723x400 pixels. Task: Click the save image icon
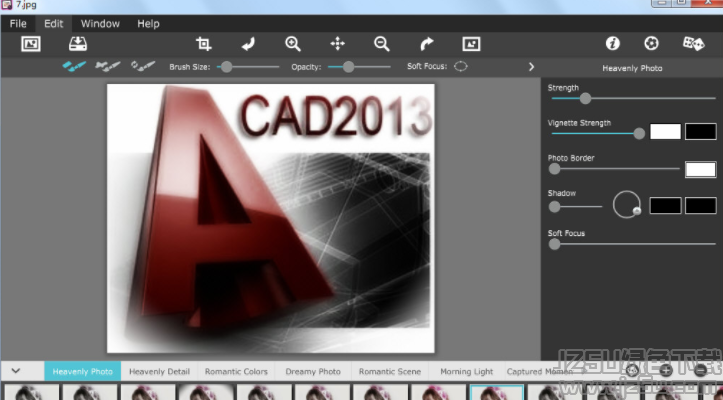[78, 44]
